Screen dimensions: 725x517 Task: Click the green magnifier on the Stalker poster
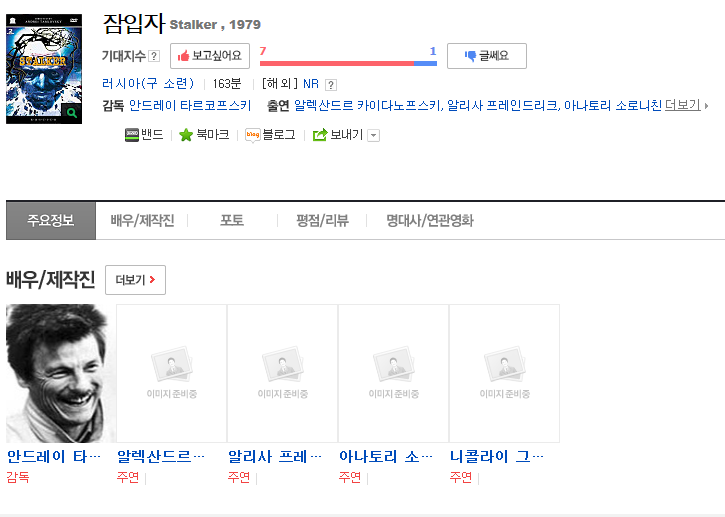[72, 114]
